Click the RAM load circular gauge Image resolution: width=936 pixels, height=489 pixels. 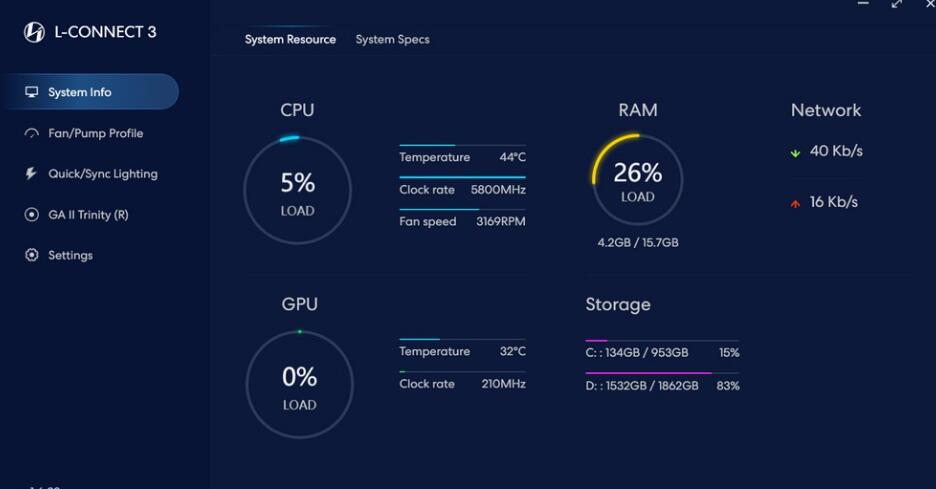click(x=637, y=179)
